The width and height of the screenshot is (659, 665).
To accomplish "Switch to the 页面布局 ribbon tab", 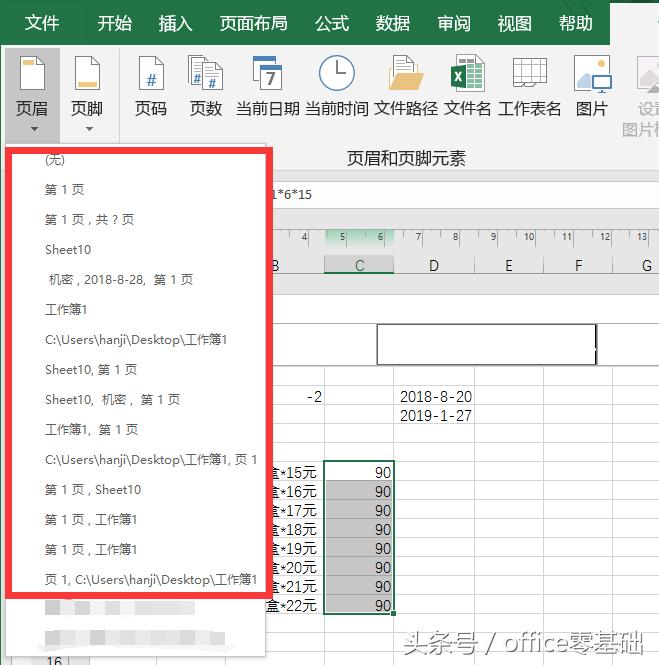I will pyautogui.click(x=254, y=23).
